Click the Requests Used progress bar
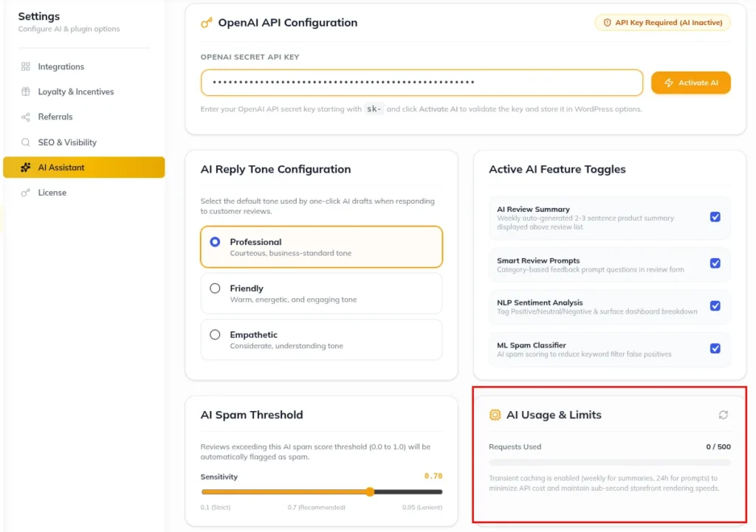This screenshot has width=756, height=532. click(609, 463)
